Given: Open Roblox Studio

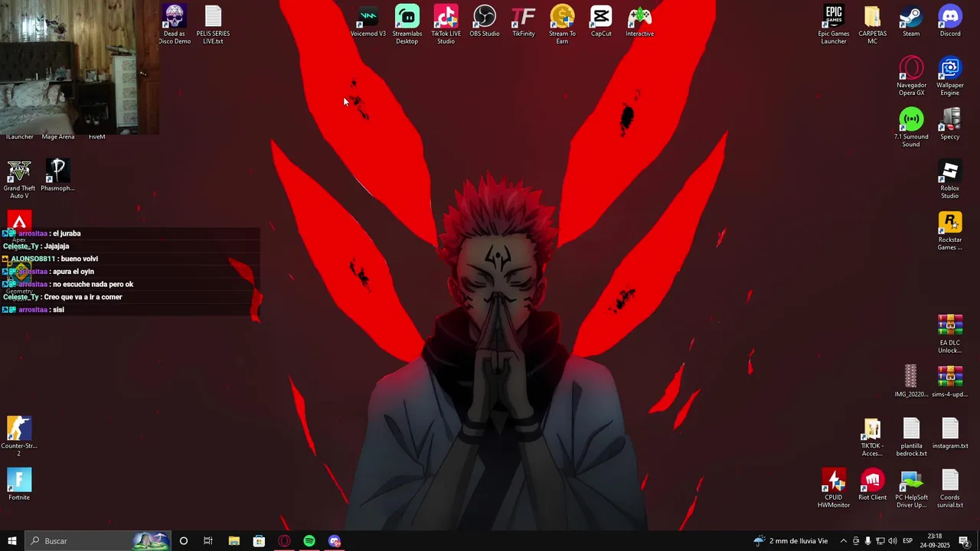Looking at the screenshot, I should 950,179.
